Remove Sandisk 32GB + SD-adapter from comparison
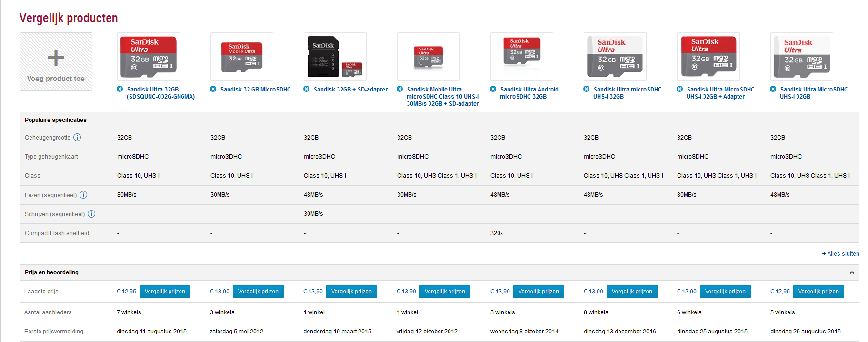 coord(307,89)
